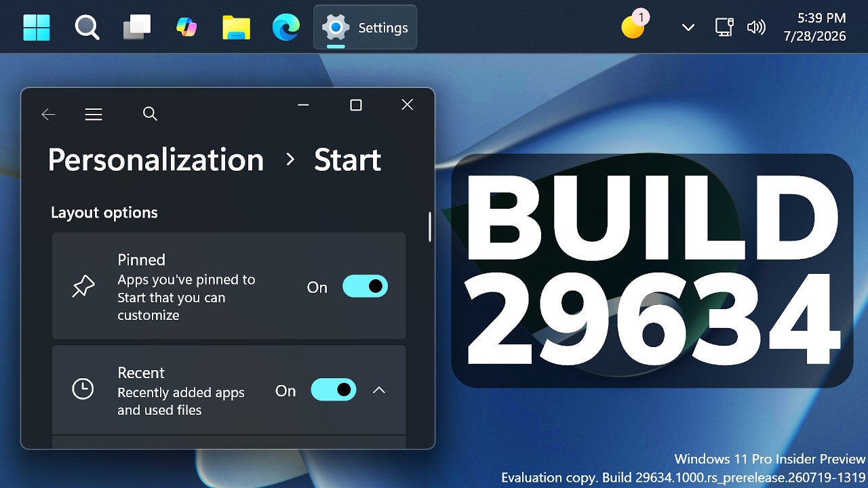Viewport: 868px width, 488px height.
Task: Open the yellow notification badge icon
Action: 635,25
